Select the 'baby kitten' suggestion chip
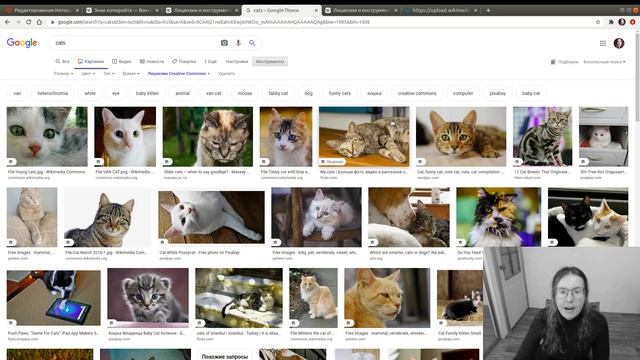This screenshot has height=360, width=640. pyautogui.click(x=147, y=93)
